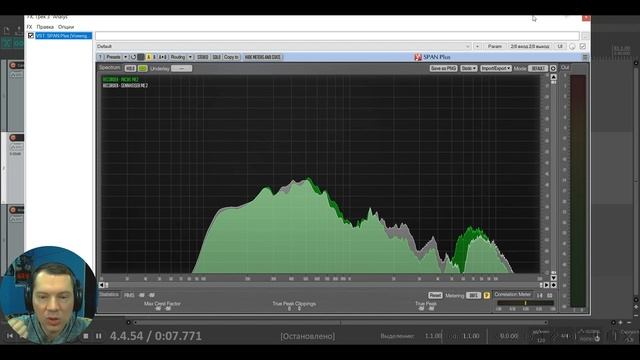Open the spectrum Mode selector
The width and height of the screenshot is (640, 360).
tap(538, 68)
